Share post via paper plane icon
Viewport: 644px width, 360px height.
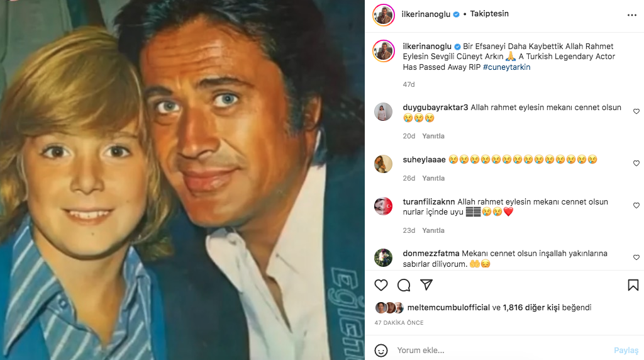point(426,285)
